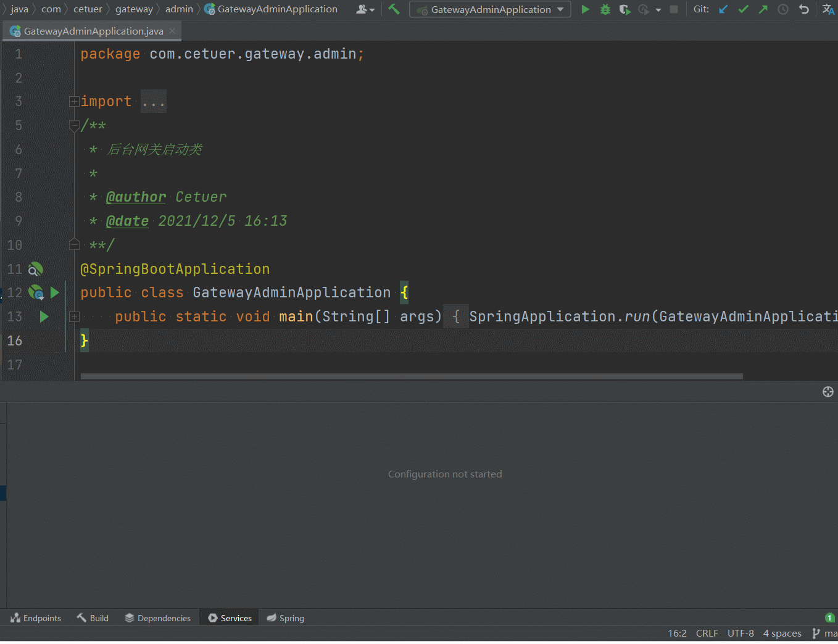Start the application in Debug mode
This screenshot has height=644, width=838.
(604, 9)
